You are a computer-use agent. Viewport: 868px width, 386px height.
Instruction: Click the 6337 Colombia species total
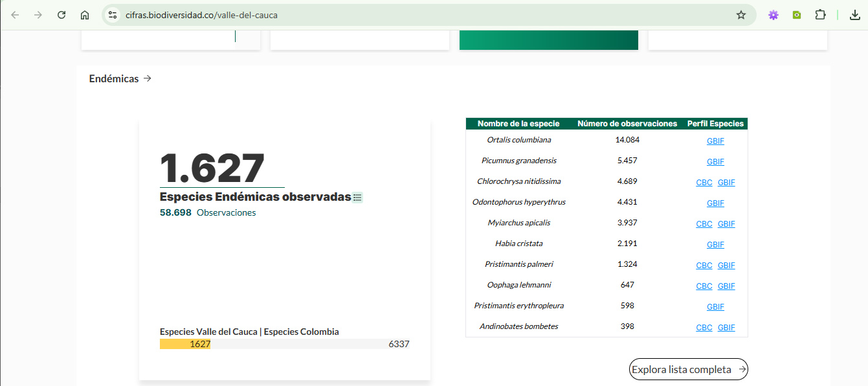click(x=399, y=344)
